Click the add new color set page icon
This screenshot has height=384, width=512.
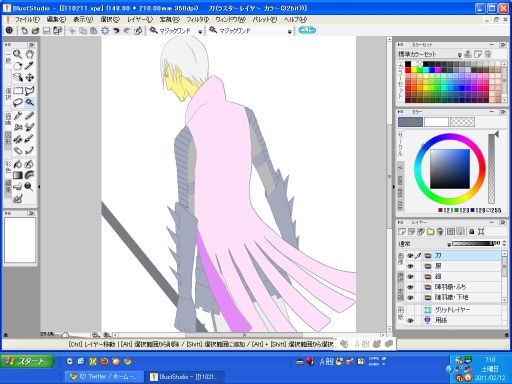(478, 54)
